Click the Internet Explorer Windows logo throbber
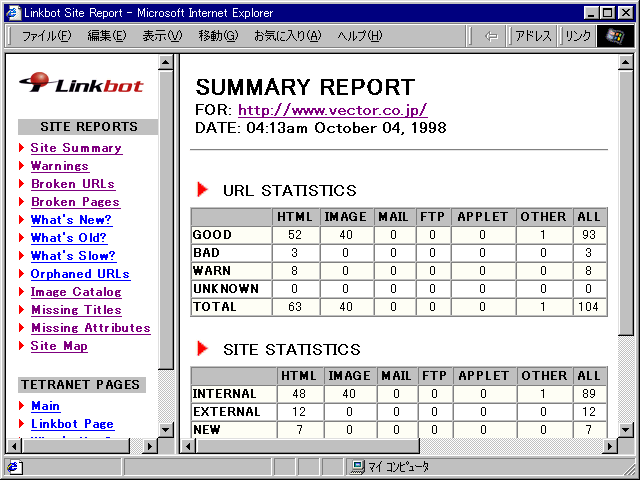Image resolution: width=640 pixels, height=480 pixels. 615,36
